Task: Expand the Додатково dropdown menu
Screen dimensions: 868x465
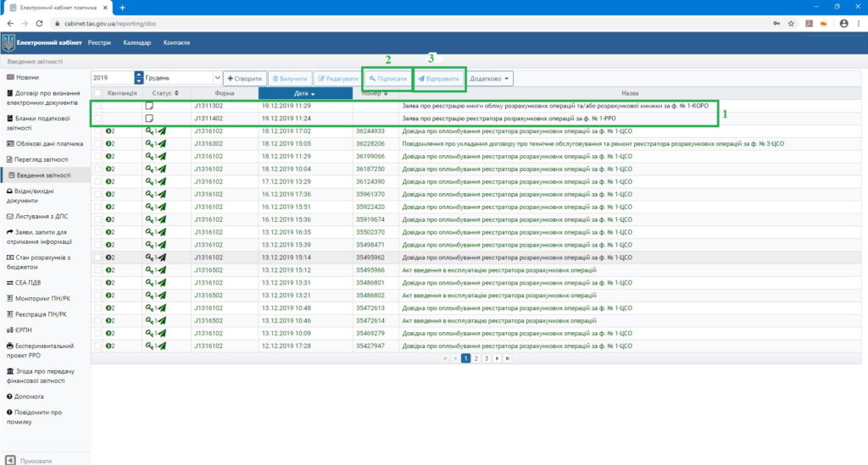Action: tap(490, 78)
